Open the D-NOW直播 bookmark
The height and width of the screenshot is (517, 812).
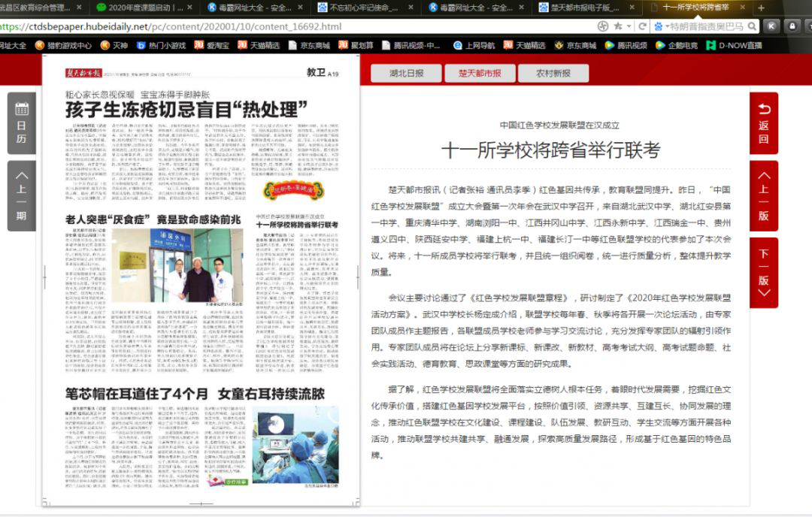click(x=735, y=45)
